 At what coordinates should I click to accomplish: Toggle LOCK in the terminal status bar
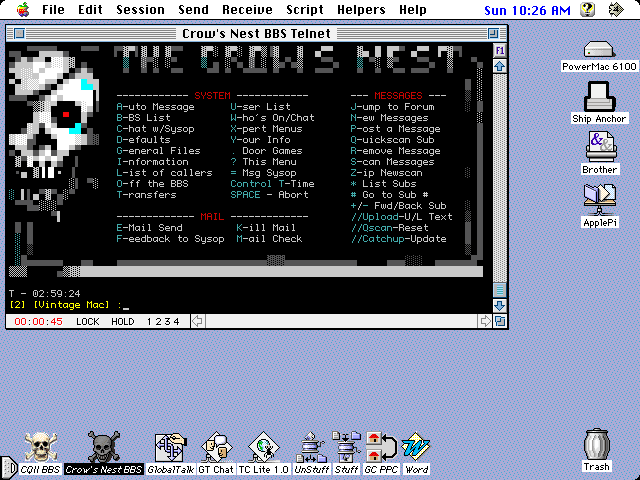(87, 321)
